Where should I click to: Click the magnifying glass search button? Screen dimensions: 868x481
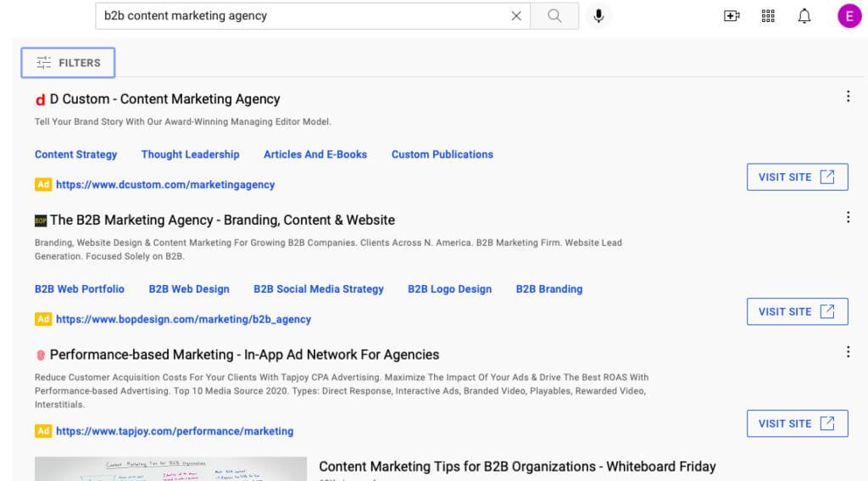click(554, 16)
